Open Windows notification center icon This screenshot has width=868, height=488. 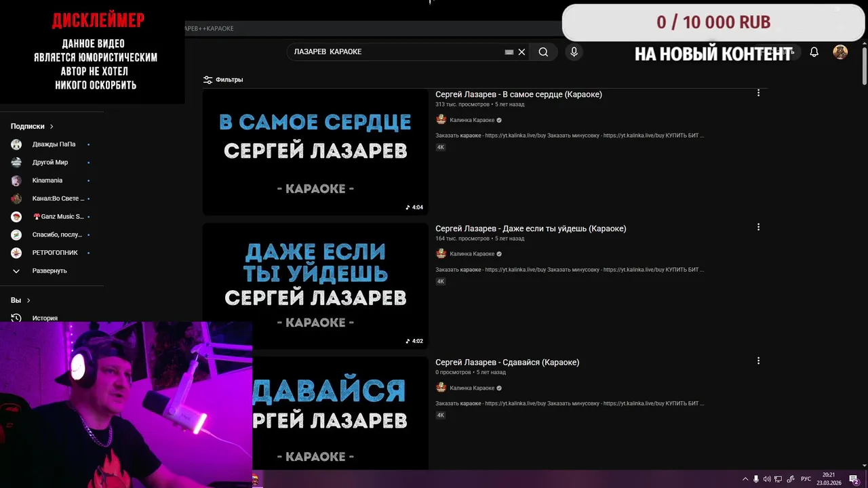(854, 479)
